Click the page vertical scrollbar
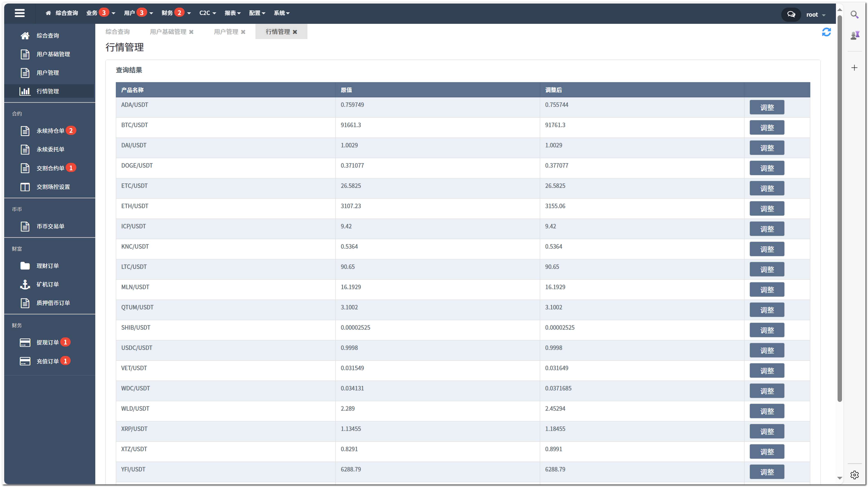The width and height of the screenshot is (868, 487). pyautogui.click(x=839, y=209)
